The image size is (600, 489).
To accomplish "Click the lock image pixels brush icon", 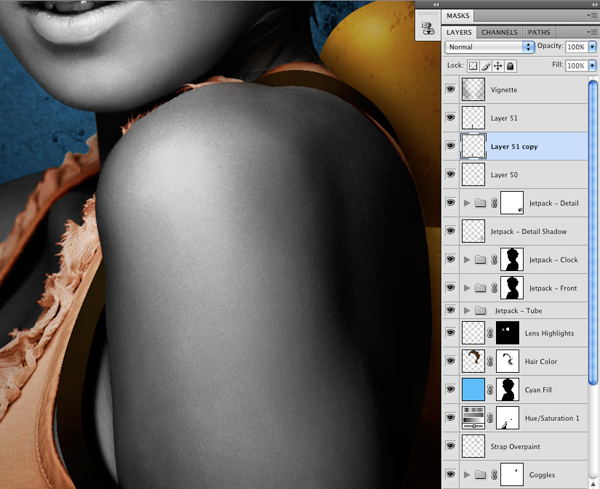I will point(485,66).
